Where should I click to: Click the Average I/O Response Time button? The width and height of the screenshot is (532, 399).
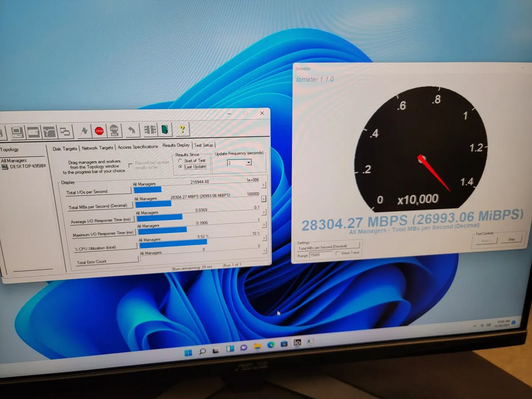point(102,220)
